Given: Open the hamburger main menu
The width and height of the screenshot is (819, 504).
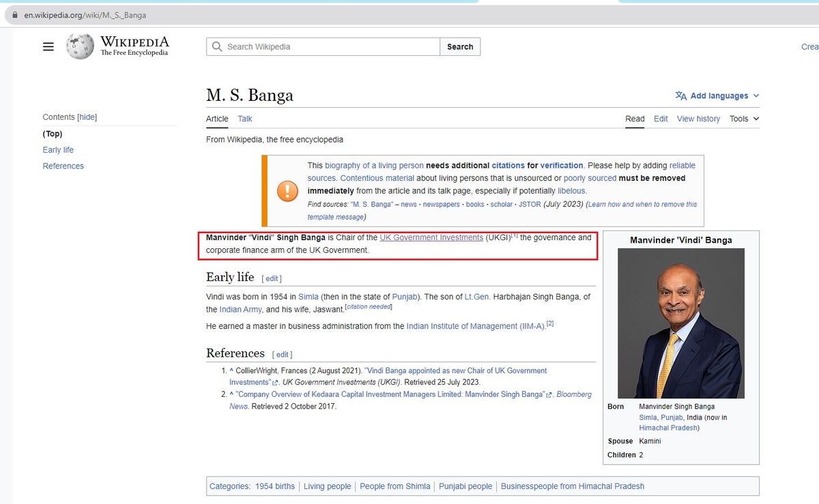Looking at the screenshot, I should pos(48,46).
